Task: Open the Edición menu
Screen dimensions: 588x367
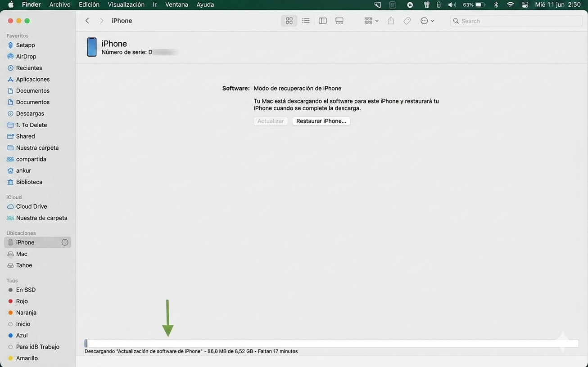Action: click(x=89, y=4)
